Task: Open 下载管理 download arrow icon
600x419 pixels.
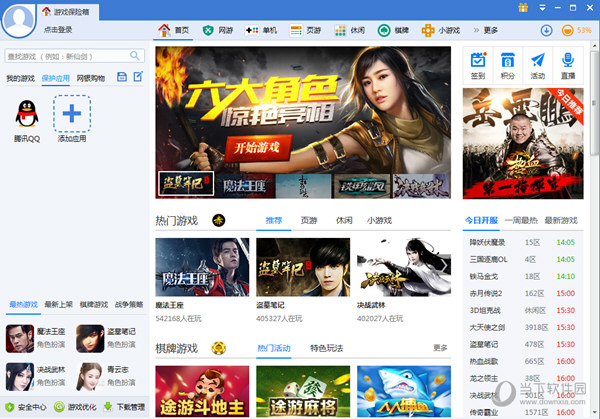Action: [x=108, y=407]
